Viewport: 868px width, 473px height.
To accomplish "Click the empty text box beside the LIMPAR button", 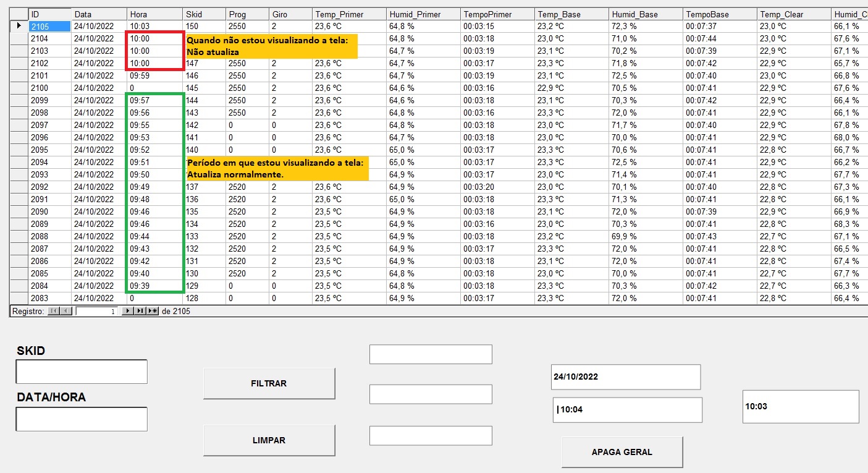I will coord(431,435).
